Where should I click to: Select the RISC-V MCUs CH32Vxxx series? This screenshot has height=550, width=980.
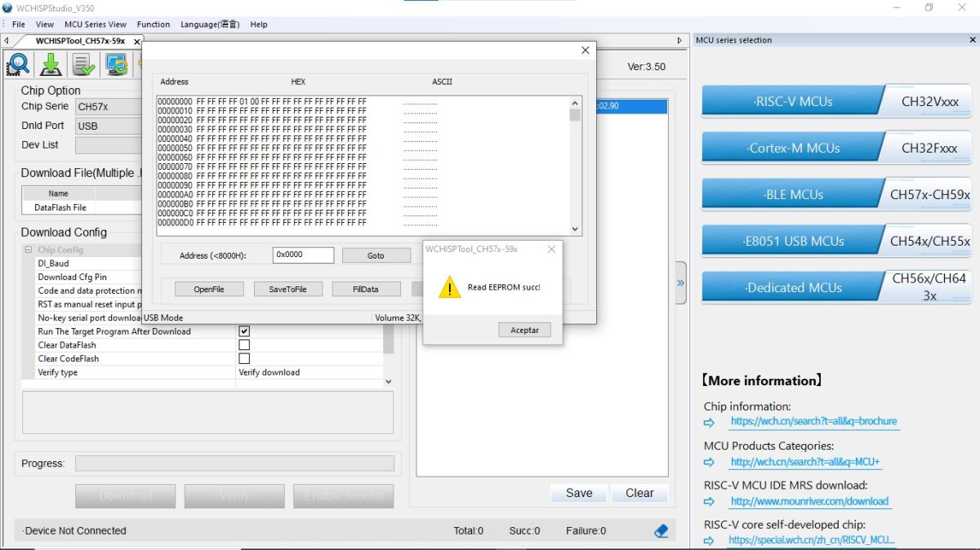pyautogui.click(x=836, y=102)
